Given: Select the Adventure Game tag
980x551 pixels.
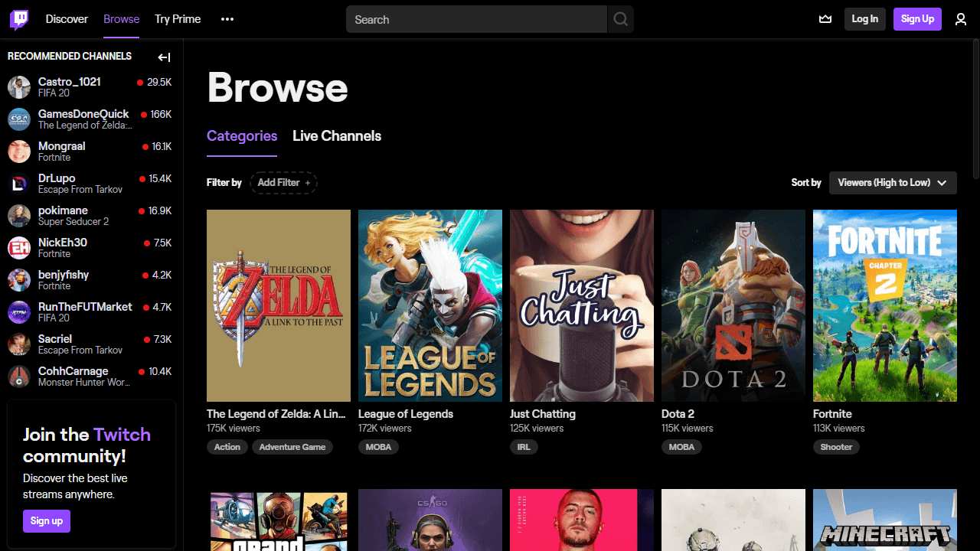Looking at the screenshot, I should pos(292,447).
